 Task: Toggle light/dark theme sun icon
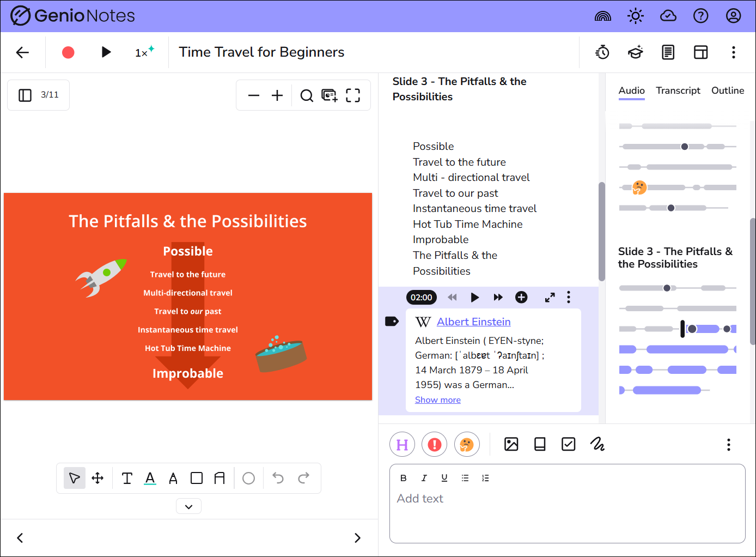635,16
